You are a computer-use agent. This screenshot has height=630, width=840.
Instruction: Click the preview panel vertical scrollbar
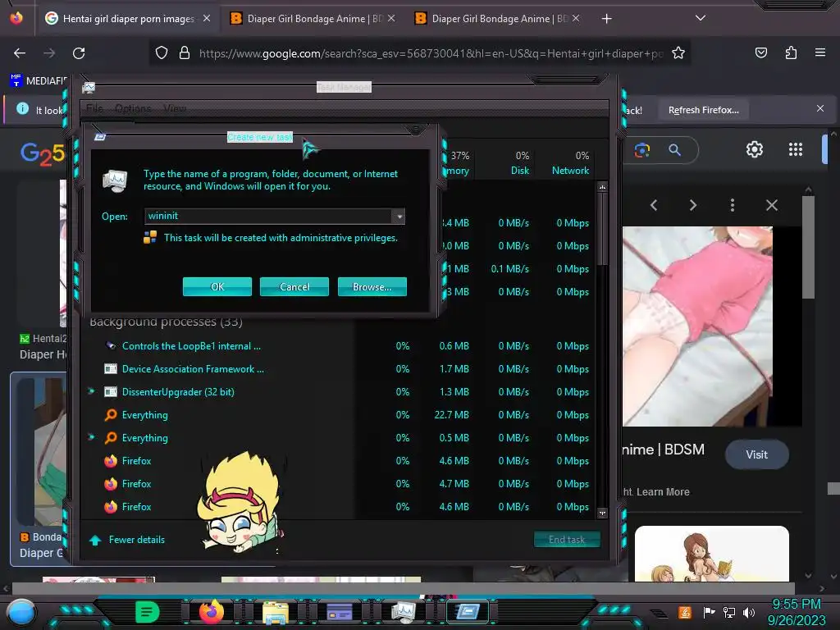point(808,248)
